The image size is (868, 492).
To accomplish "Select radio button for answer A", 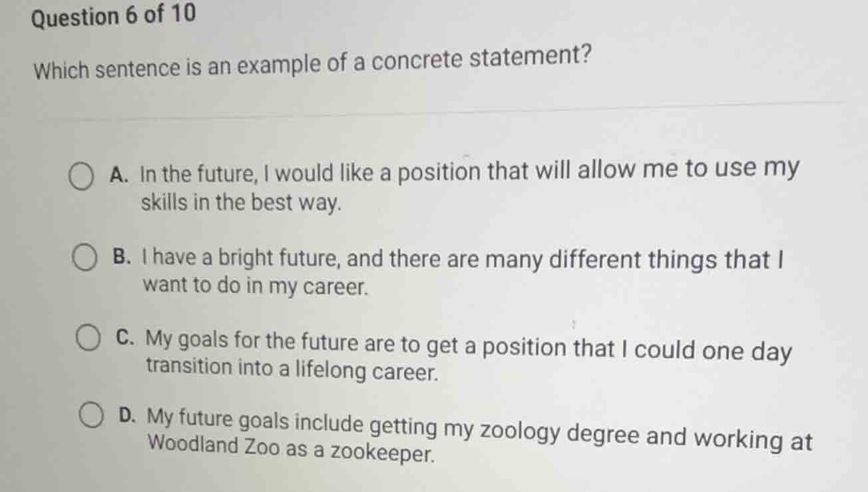I will (x=83, y=175).
